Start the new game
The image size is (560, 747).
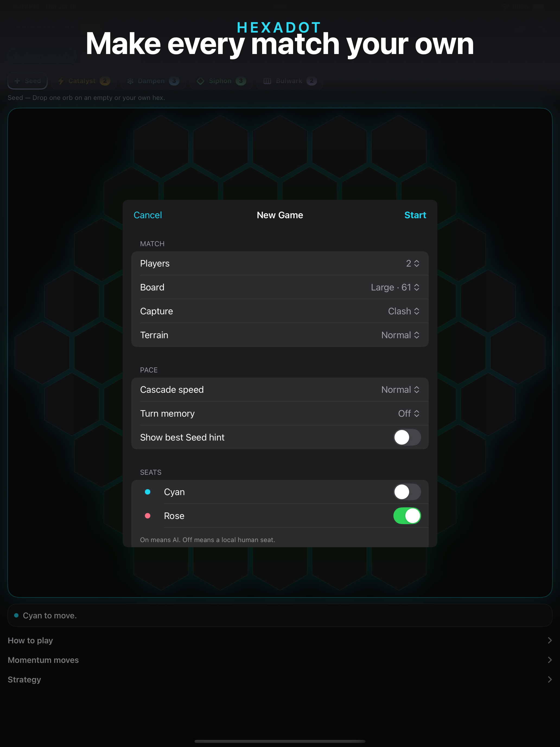click(x=415, y=215)
